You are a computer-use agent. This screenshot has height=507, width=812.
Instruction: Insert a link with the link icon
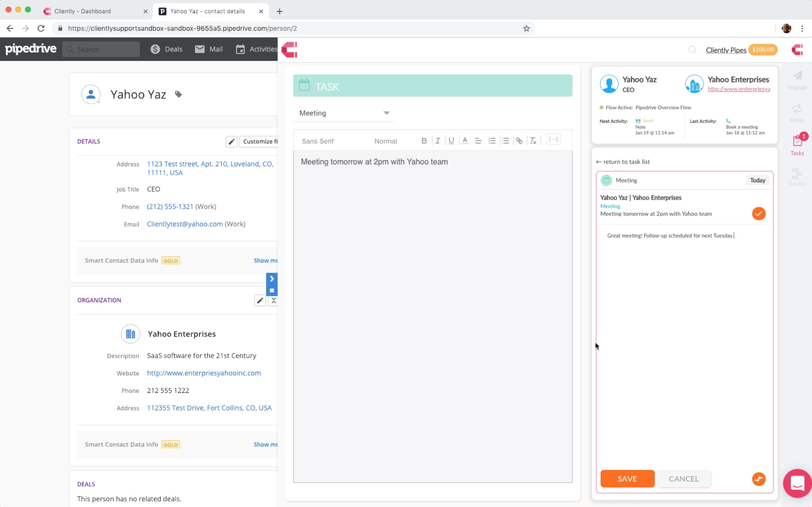tap(519, 141)
